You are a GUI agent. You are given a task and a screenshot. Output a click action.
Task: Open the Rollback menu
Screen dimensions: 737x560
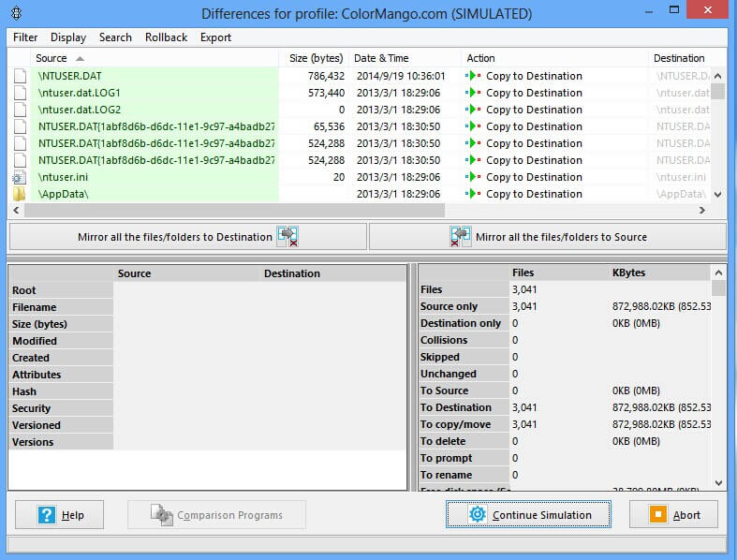tap(166, 37)
